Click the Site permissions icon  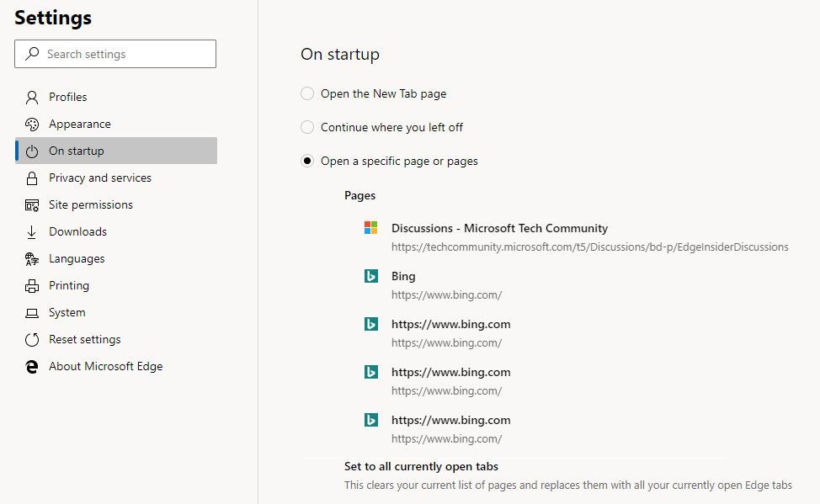pyautogui.click(x=32, y=205)
